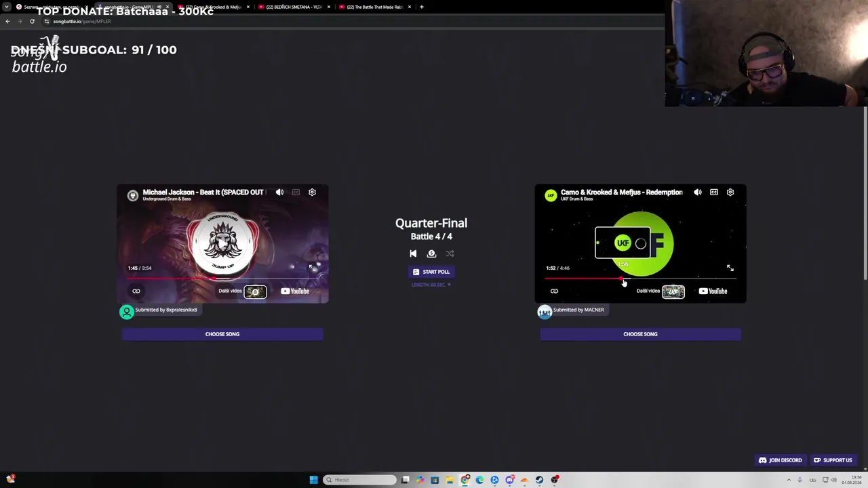
Task: Open a new browser tab
Action: click(422, 7)
